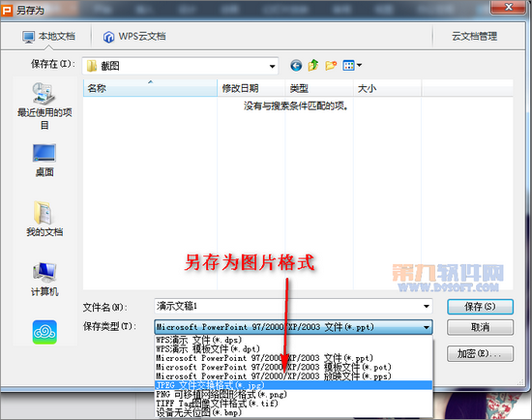This screenshot has width=532, height=420.
Task: Sort files by the 名称 column header
Action: click(x=150, y=89)
